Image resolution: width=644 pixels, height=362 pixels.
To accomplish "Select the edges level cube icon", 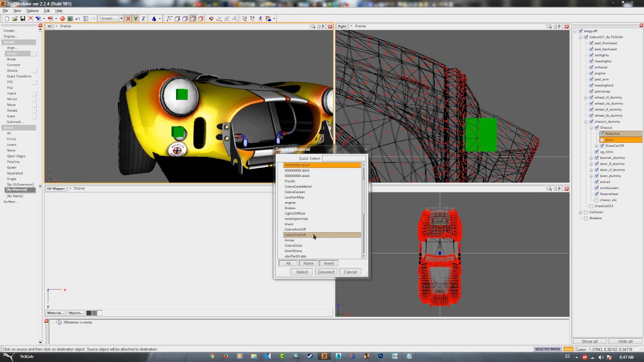I will click(177, 19).
